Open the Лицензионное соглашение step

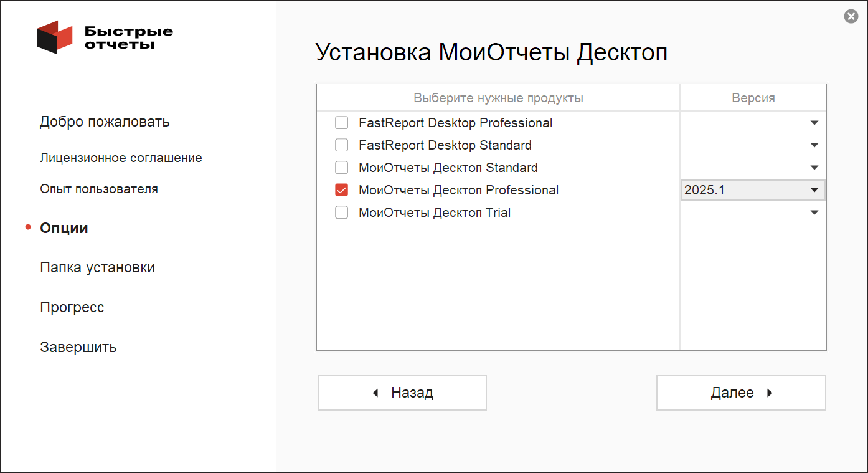click(x=121, y=158)
